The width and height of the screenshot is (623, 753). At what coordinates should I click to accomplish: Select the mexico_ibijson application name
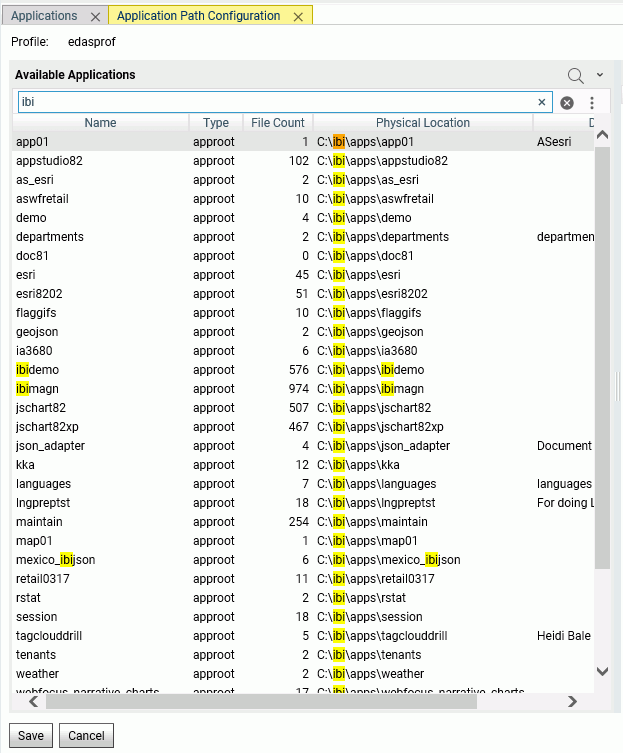pyautogui.click(x=55, y=560)
